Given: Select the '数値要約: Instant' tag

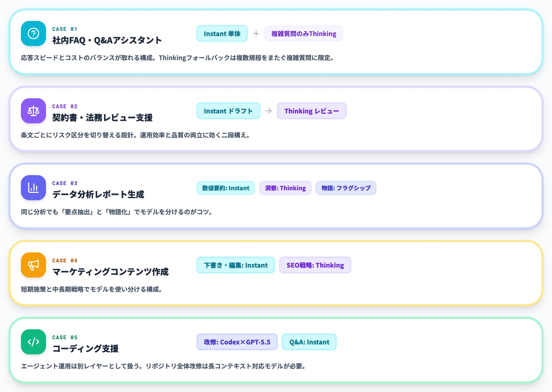Looking at the screenshot, I should (x=226, y=188).
